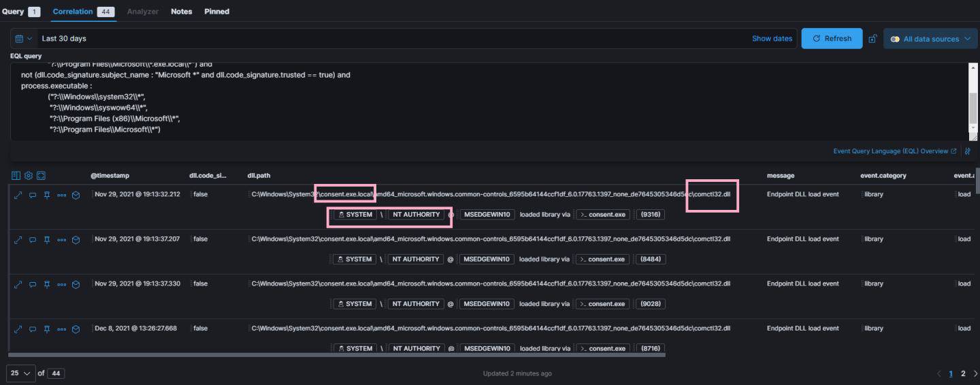Open table settings gear icon
Viewport: 980px width, 385px height.
pyautogui.click(x=29, y=176)
